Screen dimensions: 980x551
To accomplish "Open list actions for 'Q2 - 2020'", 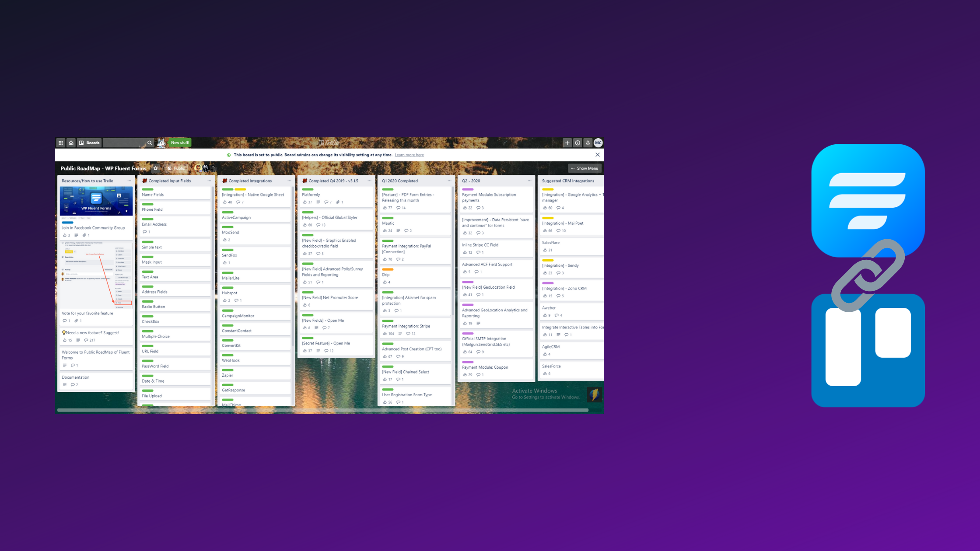I will [529, 181].
